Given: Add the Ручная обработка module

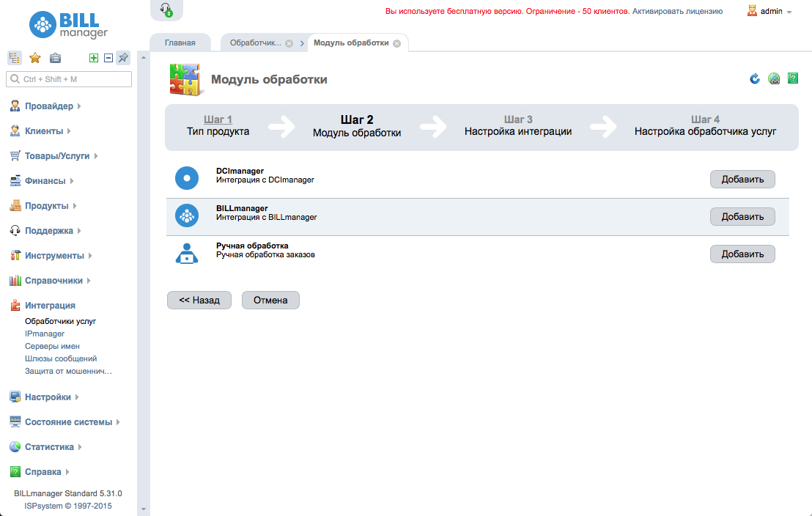Looking at the screenshot, I should (x=742, y=254).
